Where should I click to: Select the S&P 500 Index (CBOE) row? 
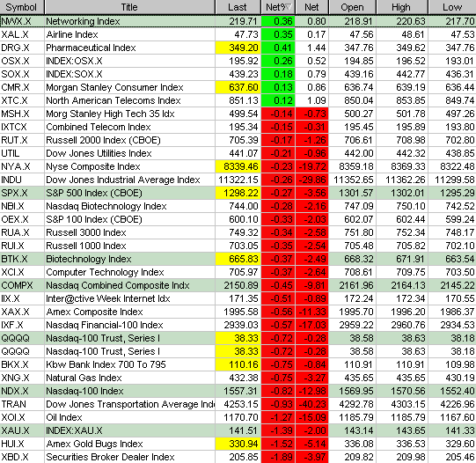pos(238,193)
